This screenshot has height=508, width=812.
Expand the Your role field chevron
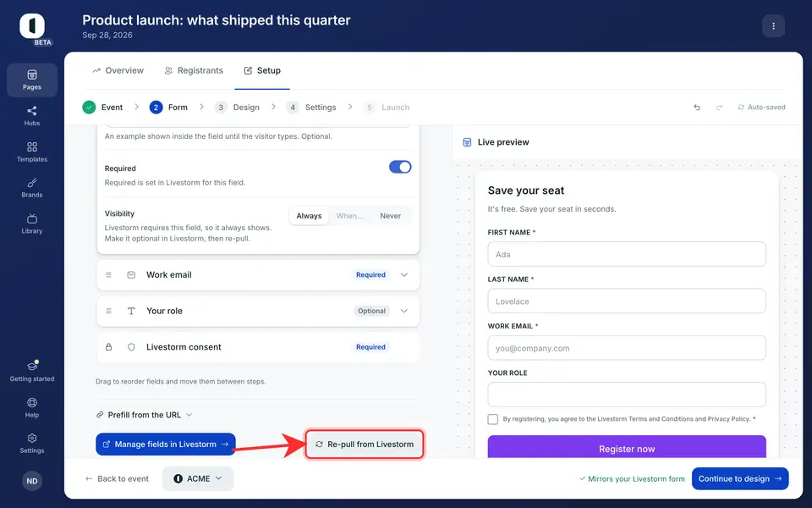[404, 311]
